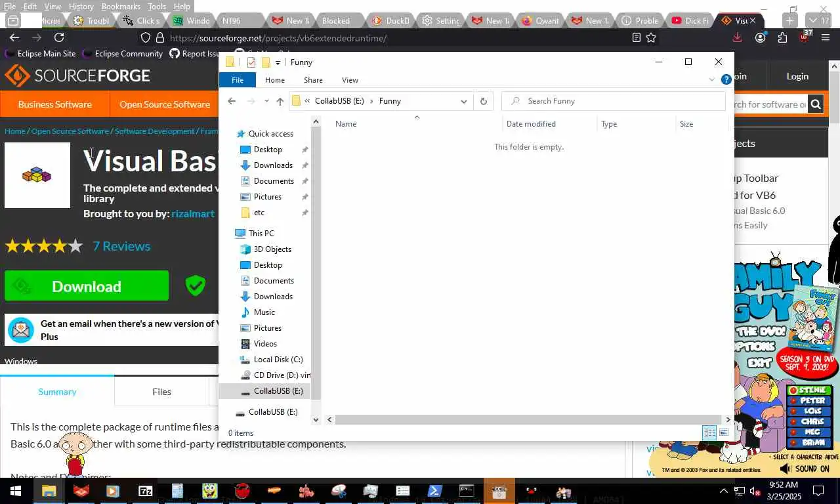Open Eclipse Community bookmark
Image resolution: width=840 pixels, height=504 pixels.
tap(123, 54)
